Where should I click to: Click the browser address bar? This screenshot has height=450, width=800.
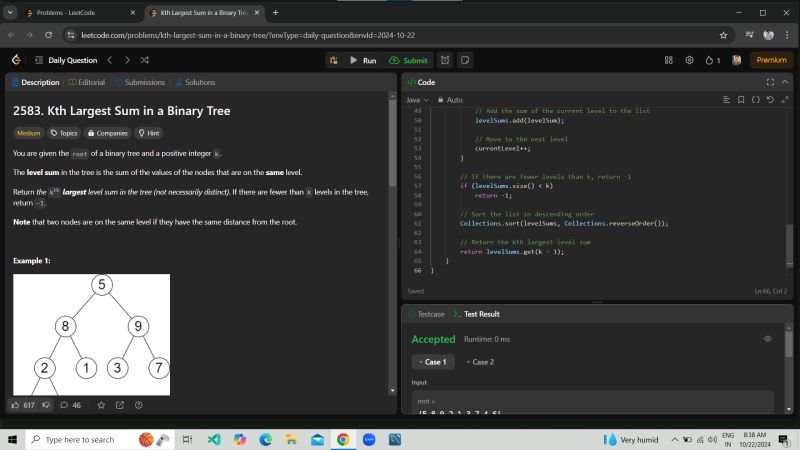pyautogui.click(x=398, y=35)
